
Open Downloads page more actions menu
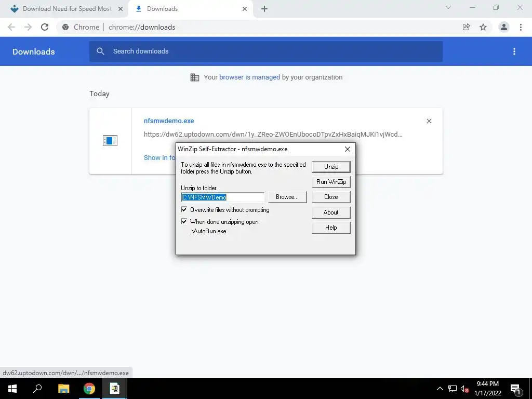click(x=514, y=51)
